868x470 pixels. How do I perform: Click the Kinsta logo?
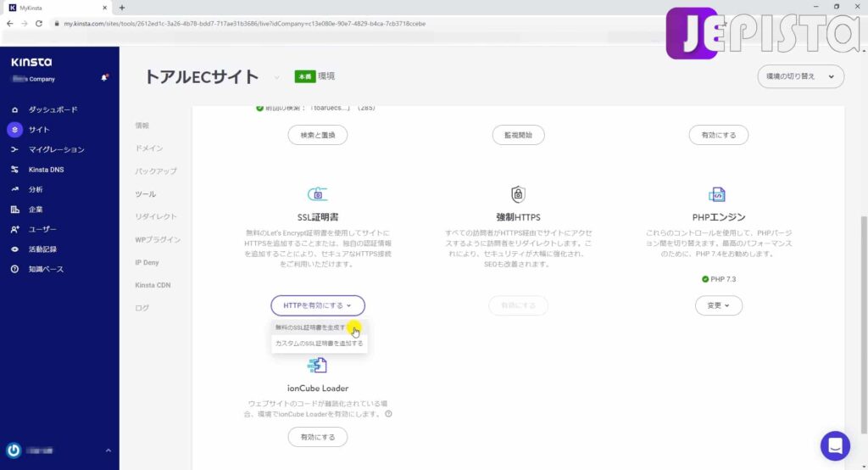point(31,62)
